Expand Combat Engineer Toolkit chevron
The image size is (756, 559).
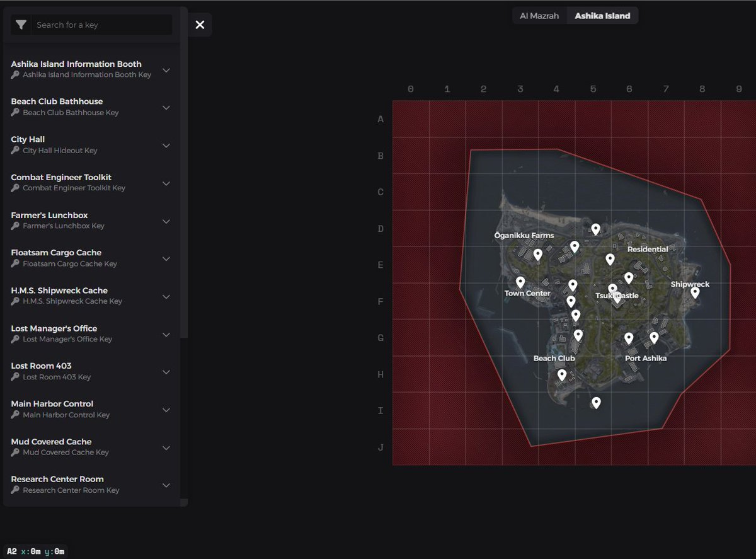166,183
